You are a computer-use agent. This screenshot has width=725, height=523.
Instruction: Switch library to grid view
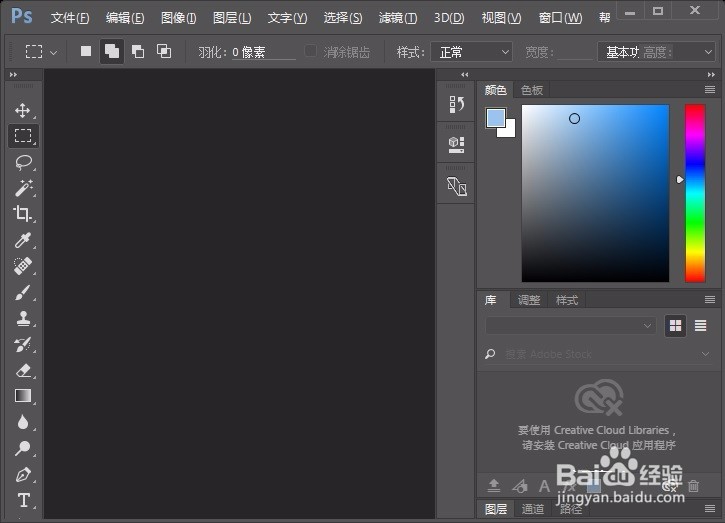[675, 326]
